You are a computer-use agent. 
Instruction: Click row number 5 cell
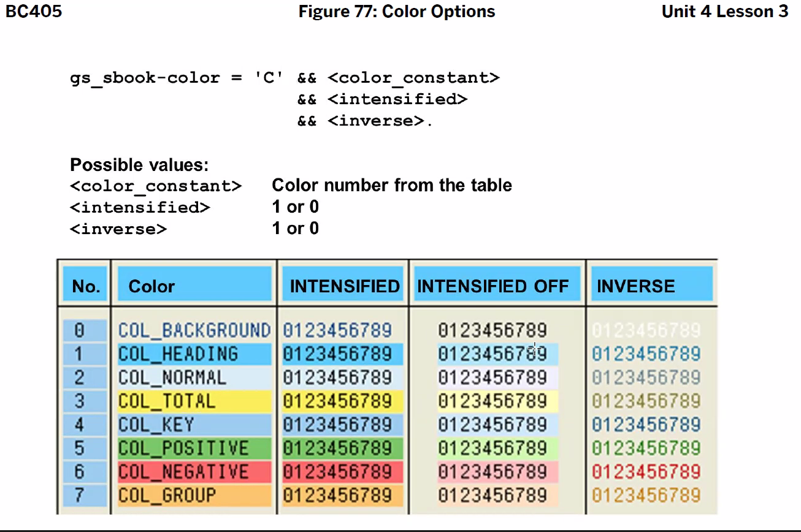[x=85, y=448]
